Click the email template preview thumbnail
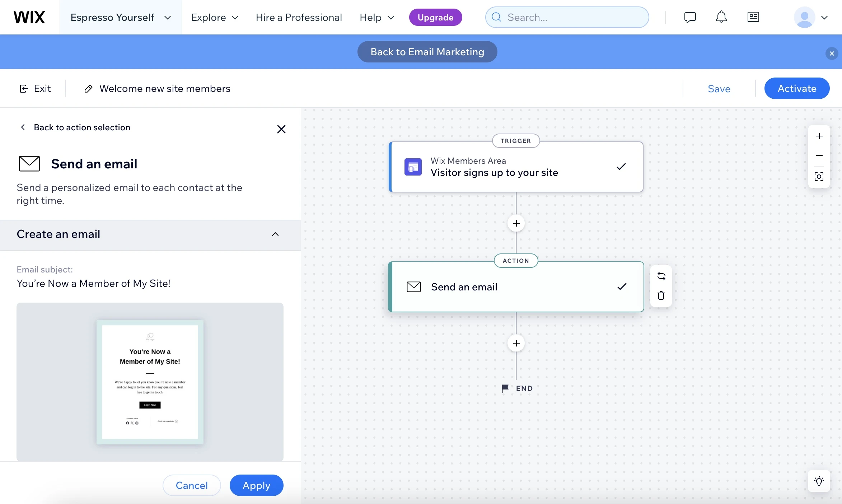This screenshot has width=842, height=504. [x=150, y=382]
